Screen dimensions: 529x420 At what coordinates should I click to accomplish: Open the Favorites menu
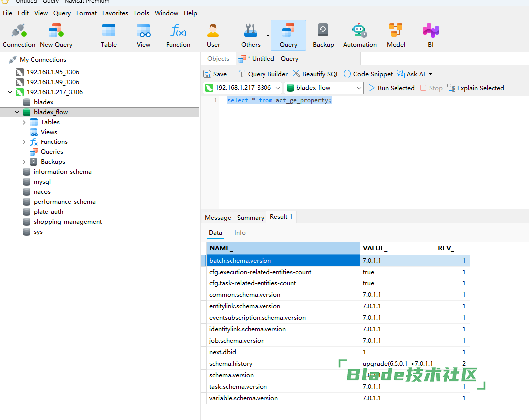pyautogui.click(x=115, y=13)
